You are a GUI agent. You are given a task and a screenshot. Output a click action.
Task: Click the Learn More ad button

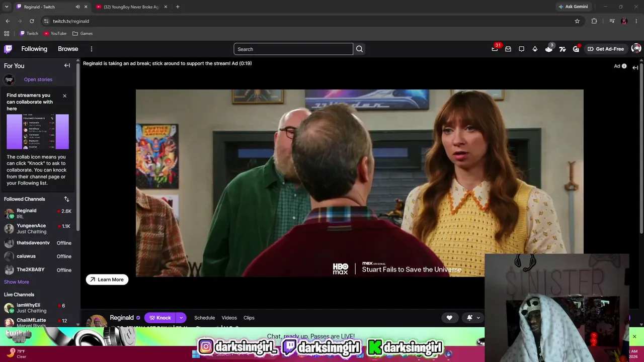(107, 280)
